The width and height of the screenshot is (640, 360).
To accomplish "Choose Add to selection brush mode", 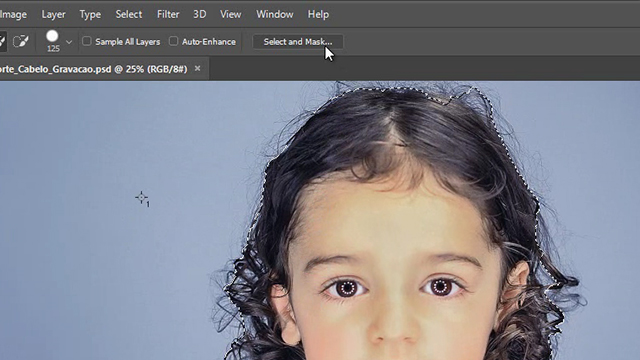I will point(2,41).
